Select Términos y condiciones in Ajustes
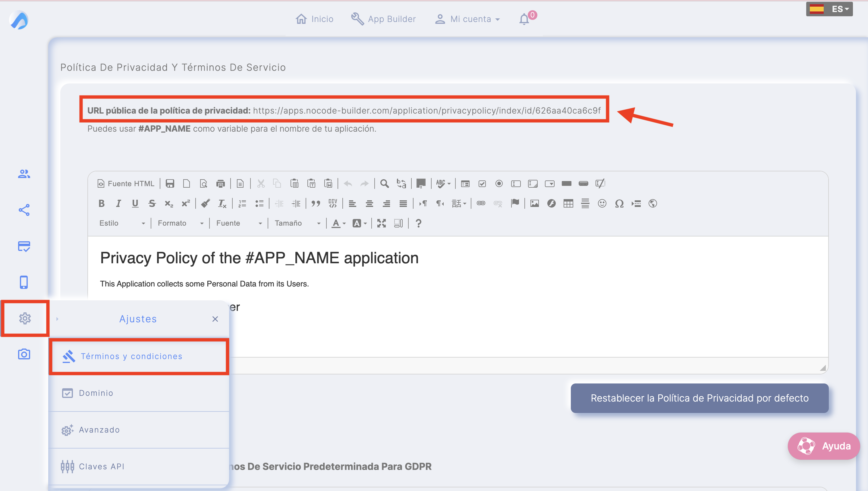 point(139,356)
